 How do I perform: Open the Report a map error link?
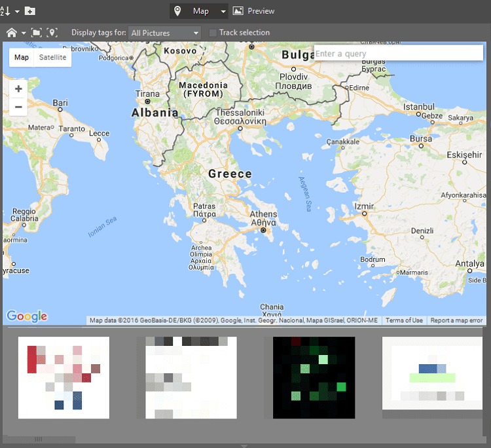pyautogui.click(x=456, y=320)
